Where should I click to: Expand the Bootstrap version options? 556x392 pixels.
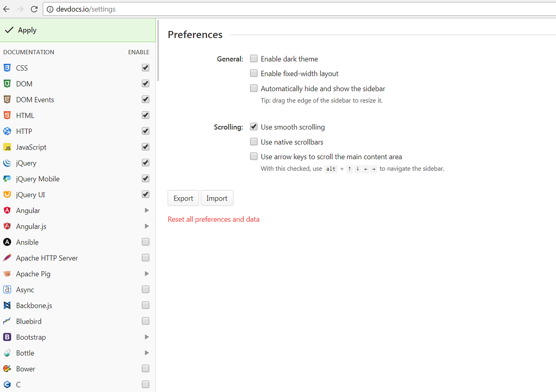146,337
